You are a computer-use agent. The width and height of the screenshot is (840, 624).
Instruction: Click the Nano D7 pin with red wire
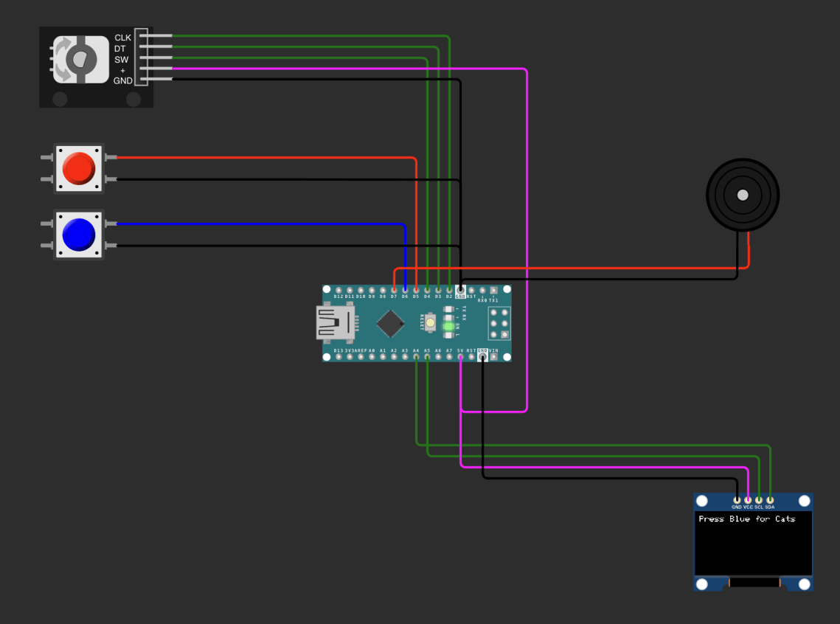tap(394, 291)
